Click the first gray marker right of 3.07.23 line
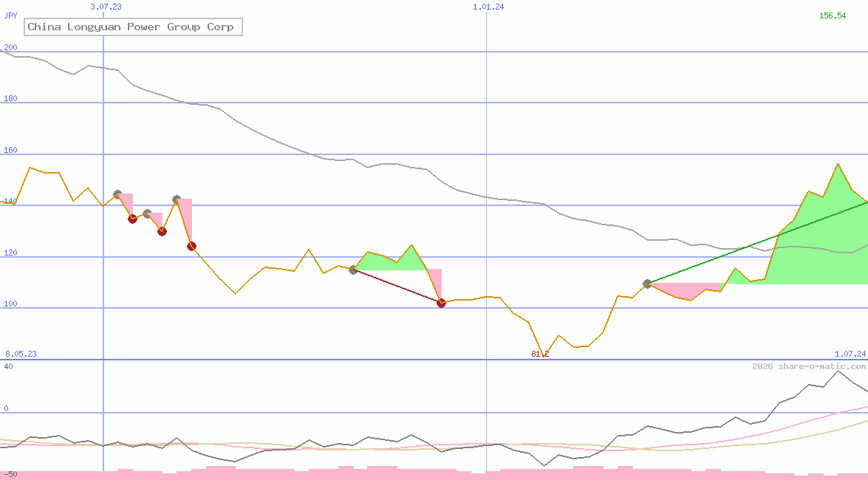 117,194
